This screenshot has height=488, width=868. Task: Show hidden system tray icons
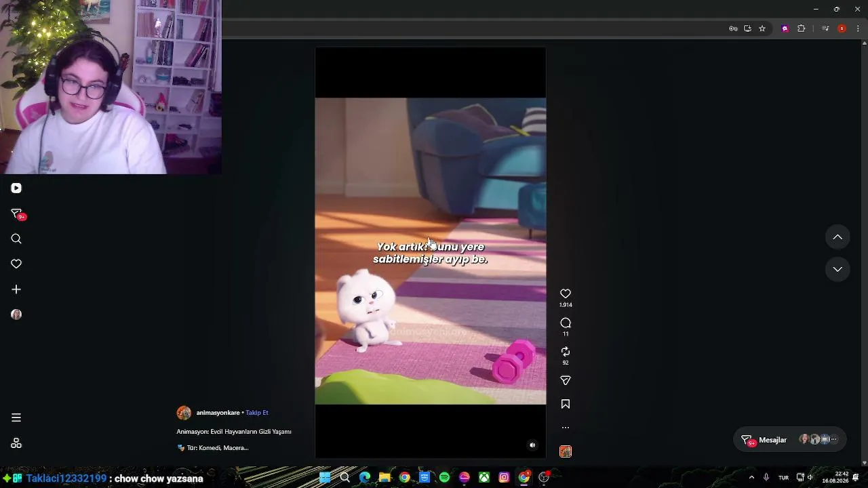click(751, 478)
